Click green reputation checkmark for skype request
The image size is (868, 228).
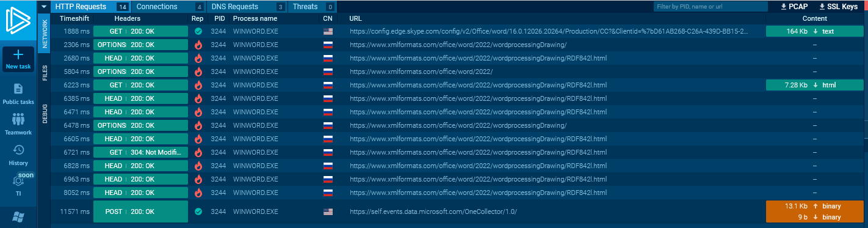pyautogui.click(x=198, y=31)
